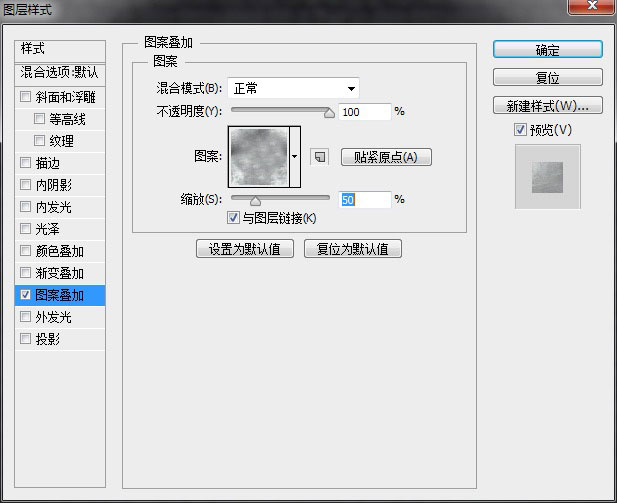Open 等高线 settings label
The height and width of the screenshot is (503, 617).
click(67, 119)
